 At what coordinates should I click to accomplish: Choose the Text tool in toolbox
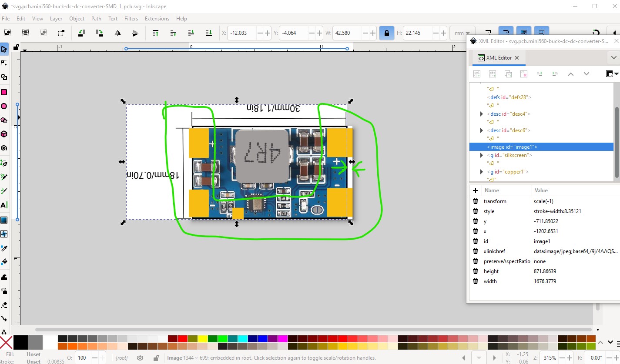coord(4,205)
